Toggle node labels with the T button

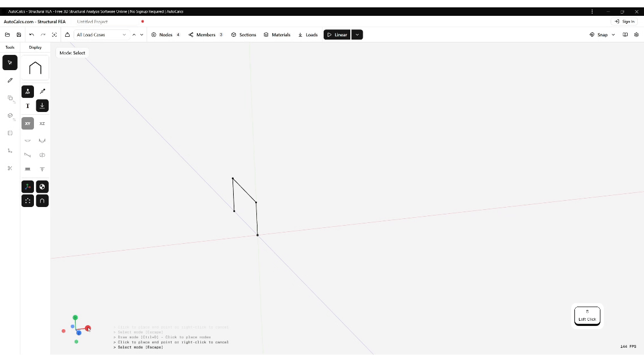[x=28, y=105]
